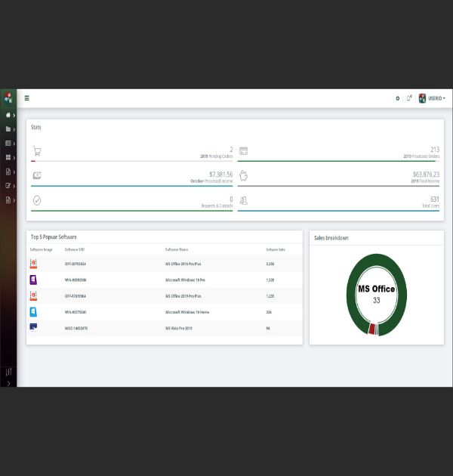Image resolution: width=453 pixels, height=476 pixels.
Task: Open the sliders settings icon at sidebar bottom
Action: [x=8, y=372]
